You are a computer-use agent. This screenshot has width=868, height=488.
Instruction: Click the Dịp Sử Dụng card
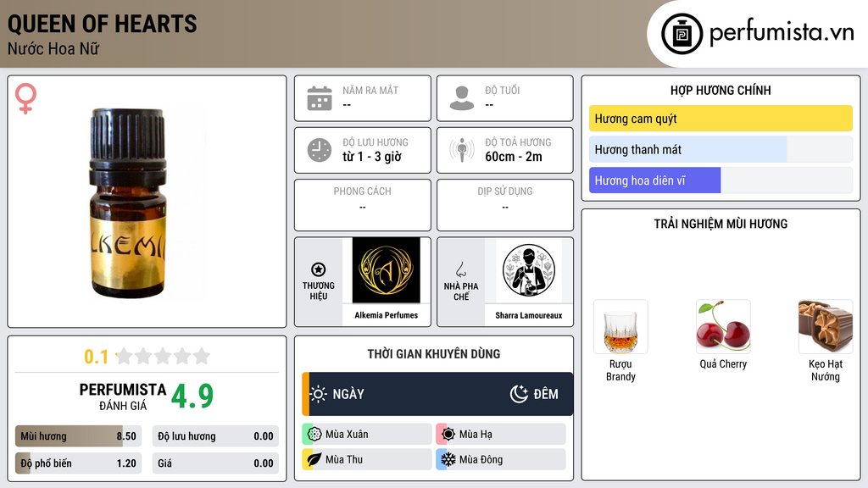(505, 205)
